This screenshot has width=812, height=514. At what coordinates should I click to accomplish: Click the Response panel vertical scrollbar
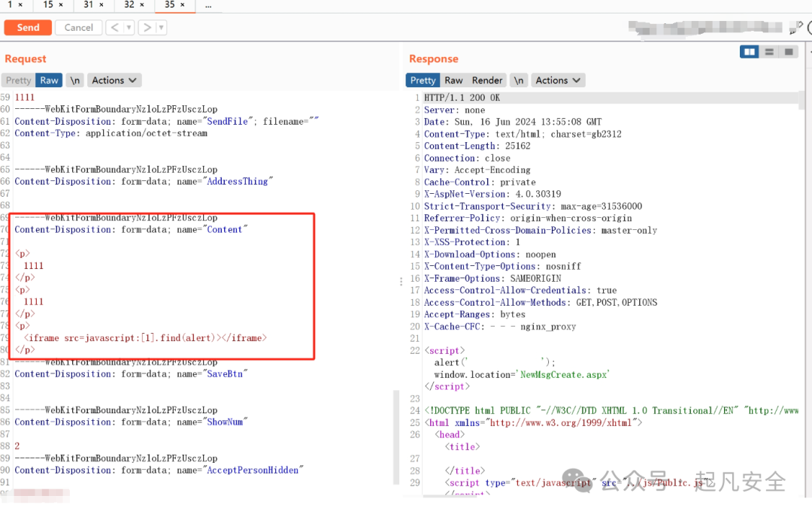click(801, 100)
